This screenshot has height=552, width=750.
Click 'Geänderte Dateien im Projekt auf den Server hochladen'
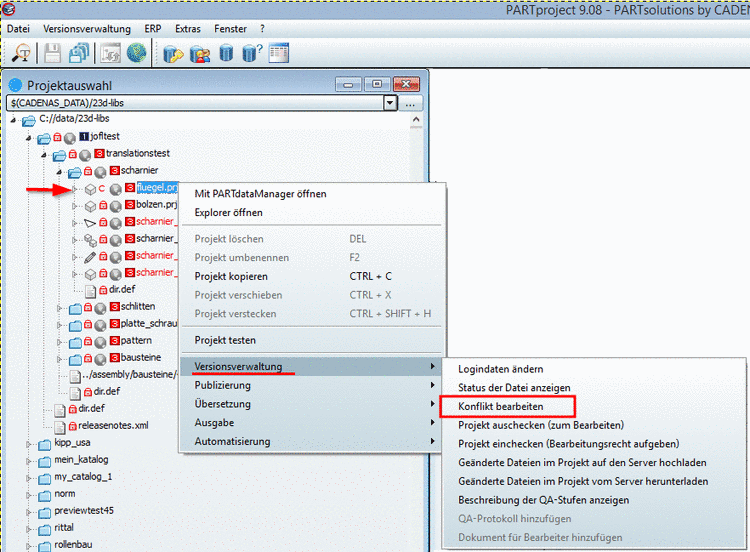[582, 463]
